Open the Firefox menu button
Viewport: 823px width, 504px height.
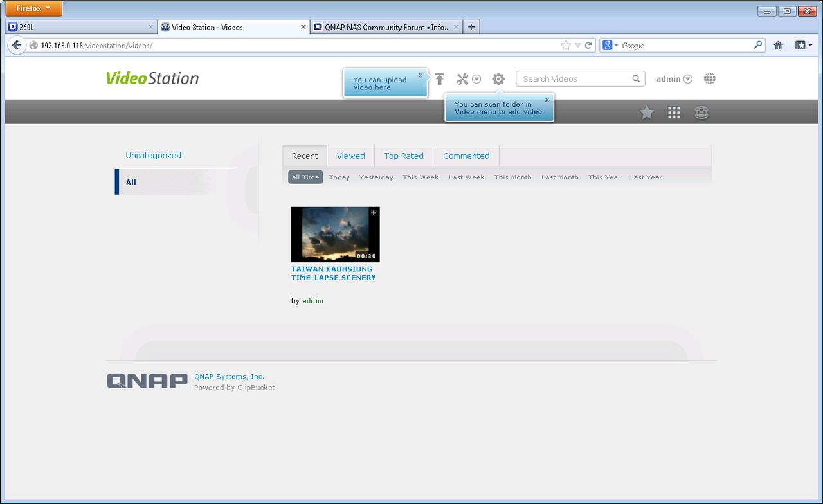click(x=34, y=8)
